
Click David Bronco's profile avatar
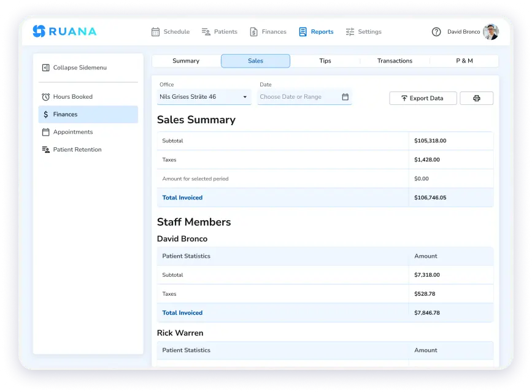click(x=490, y=31)
